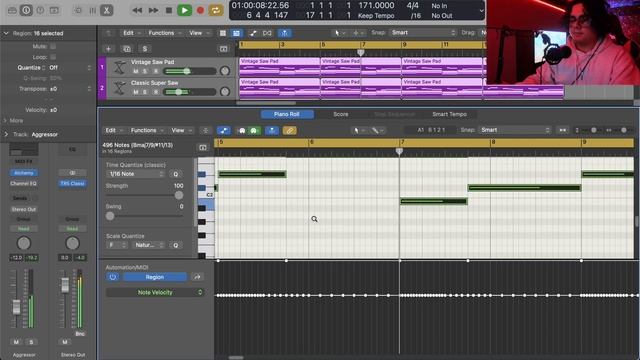
Task: Click the grid view icon in tracks toolbar
Action: click(223, 33)
